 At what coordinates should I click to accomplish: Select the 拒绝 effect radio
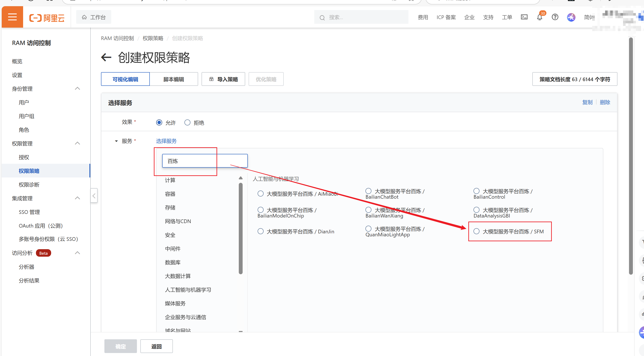click(187, 123)
